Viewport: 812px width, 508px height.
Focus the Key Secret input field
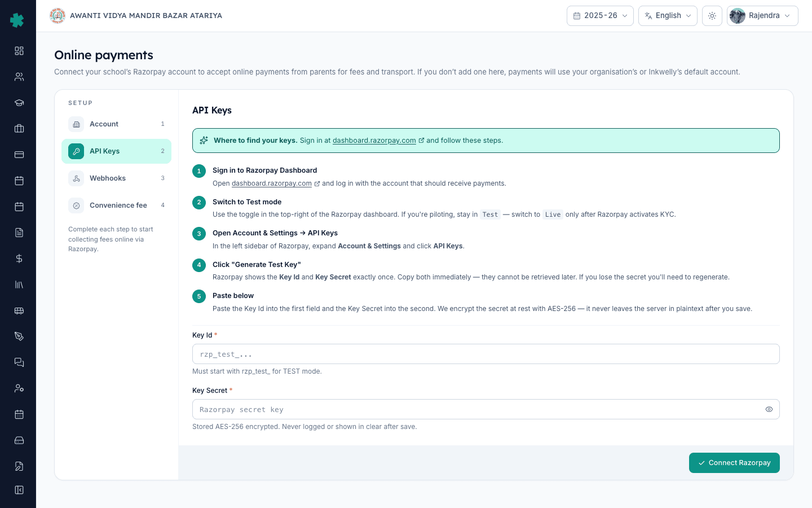tap(486, 409)
